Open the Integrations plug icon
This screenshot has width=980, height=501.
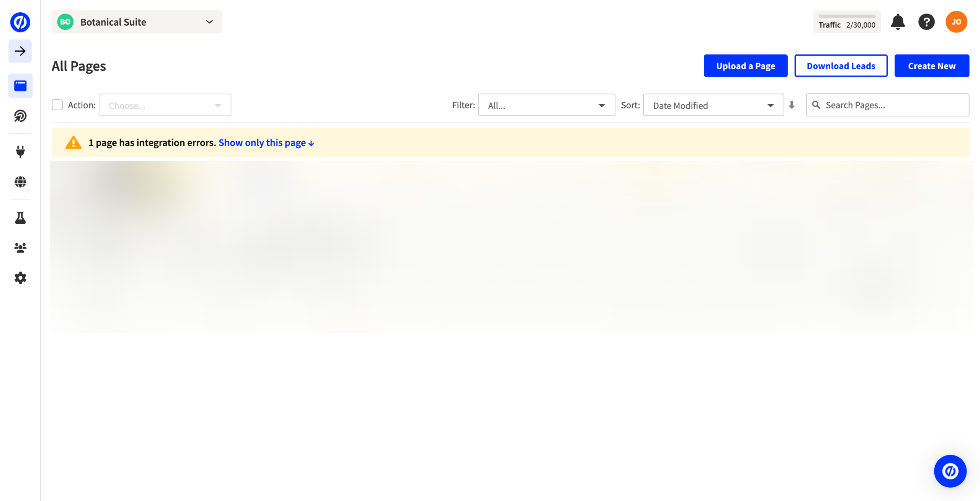tap(20, 152)
